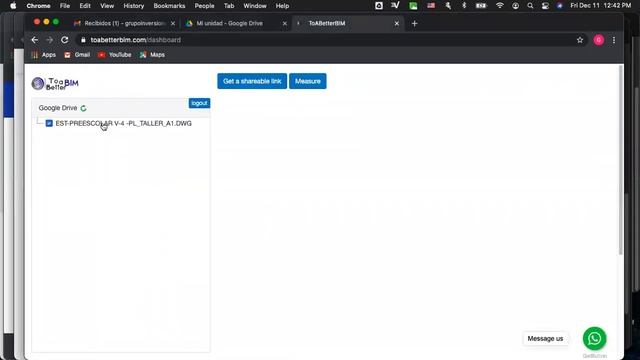
Task: Go back in browser history
Action: [35, 40]
